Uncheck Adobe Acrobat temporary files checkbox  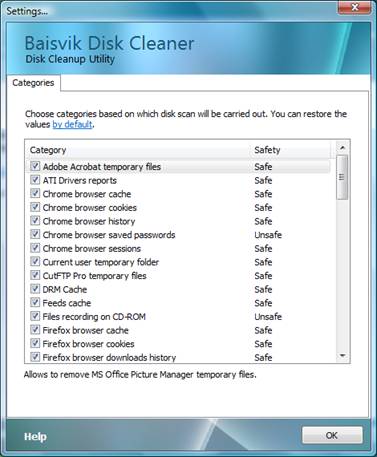click(x=35, y=166)
